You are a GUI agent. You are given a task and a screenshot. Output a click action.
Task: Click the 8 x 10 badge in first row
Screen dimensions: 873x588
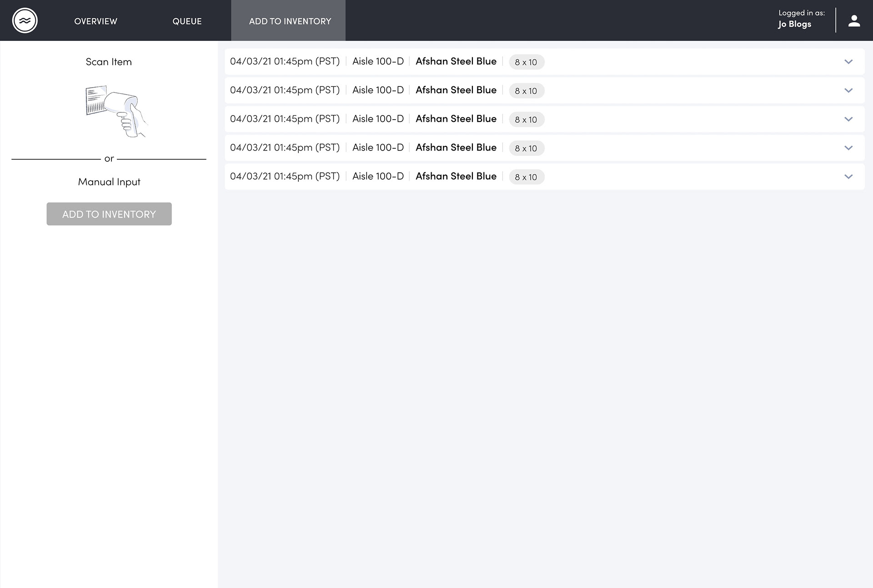click(x=527, y=62)
